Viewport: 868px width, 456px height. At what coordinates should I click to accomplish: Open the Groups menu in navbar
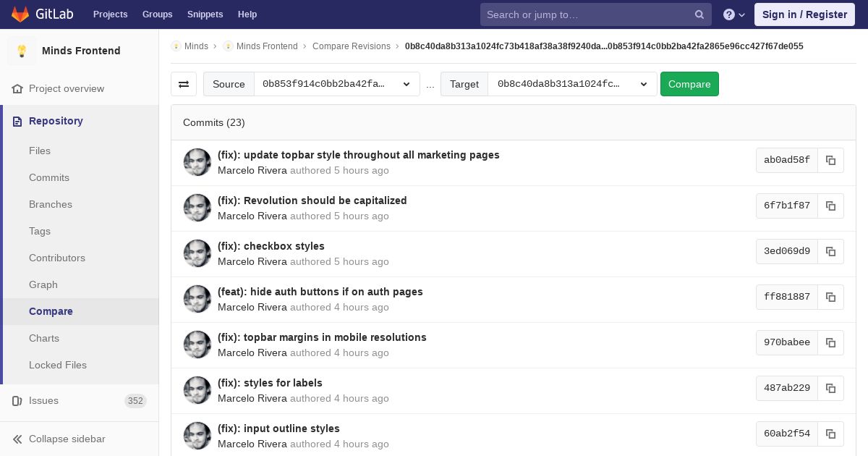tap(157, 14)
